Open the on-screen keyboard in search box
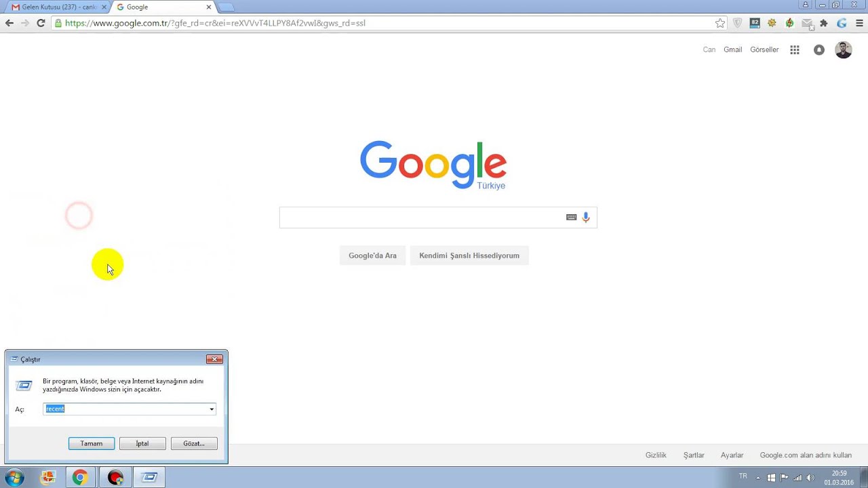Image resolution: width=868 pixels, height=488 pixels. 571,217
